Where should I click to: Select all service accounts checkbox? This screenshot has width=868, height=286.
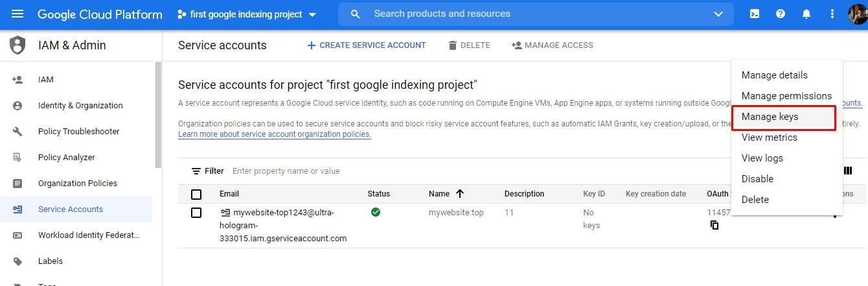[x=196, y=194]
